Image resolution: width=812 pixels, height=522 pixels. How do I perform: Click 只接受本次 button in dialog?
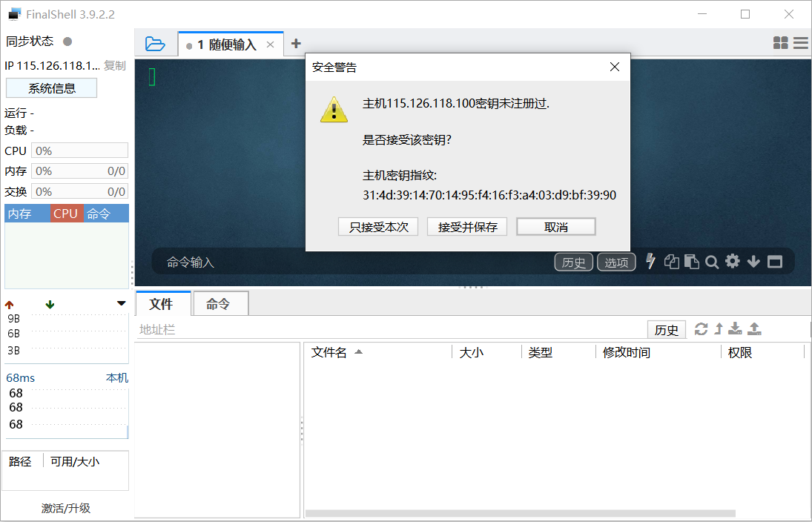point(378,227)
